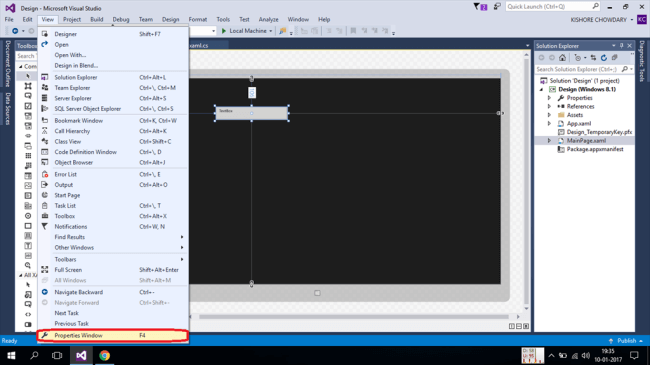Image resolution: width=650 pixels, height=365 pixels.
Task: Select the TextBox control on designer
Action: pos(251,113)
